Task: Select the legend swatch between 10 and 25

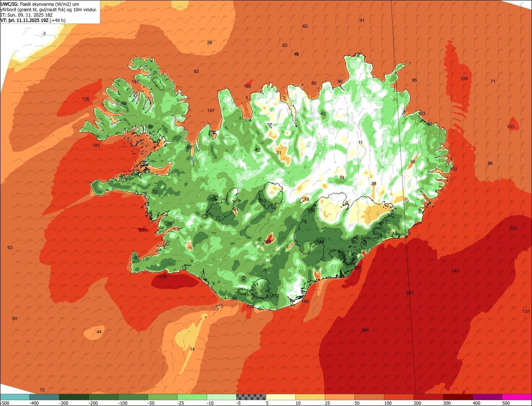Action: pyautogui.click(x=310, y=397)
